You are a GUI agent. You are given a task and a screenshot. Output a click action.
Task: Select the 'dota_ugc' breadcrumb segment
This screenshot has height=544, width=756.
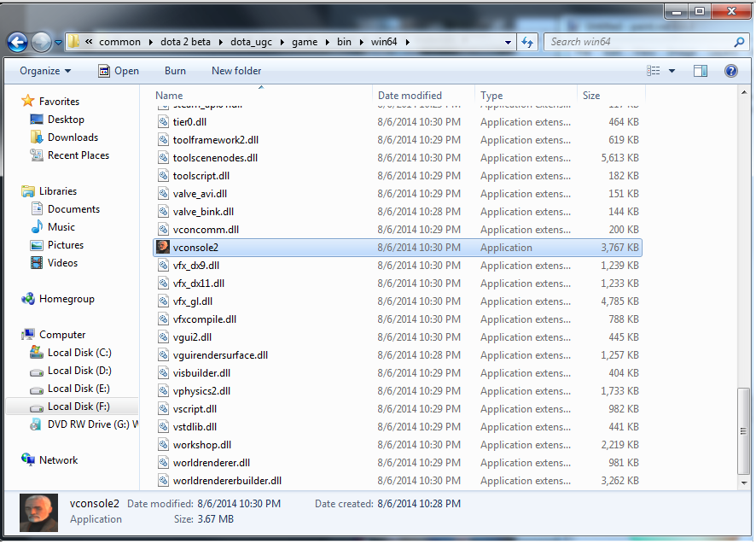pos(251,42)
